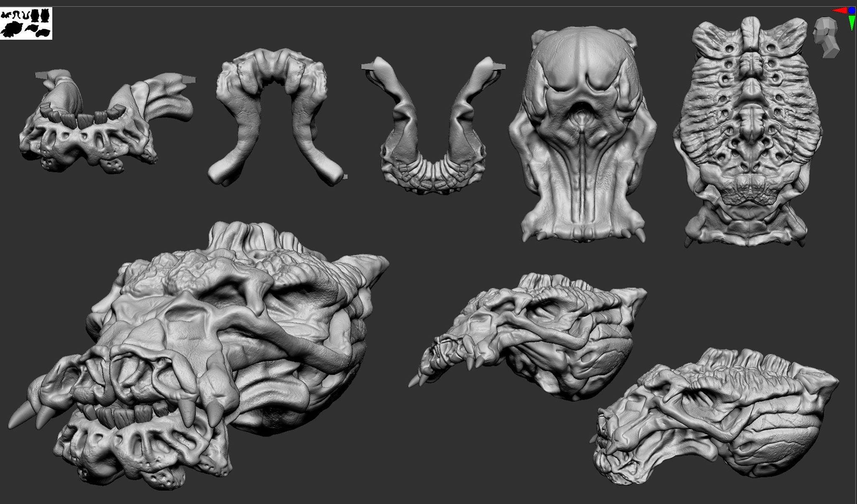Click small gray marker at arch bone's tip
This screenshot has height=504, width=857.
click(345, 177)
